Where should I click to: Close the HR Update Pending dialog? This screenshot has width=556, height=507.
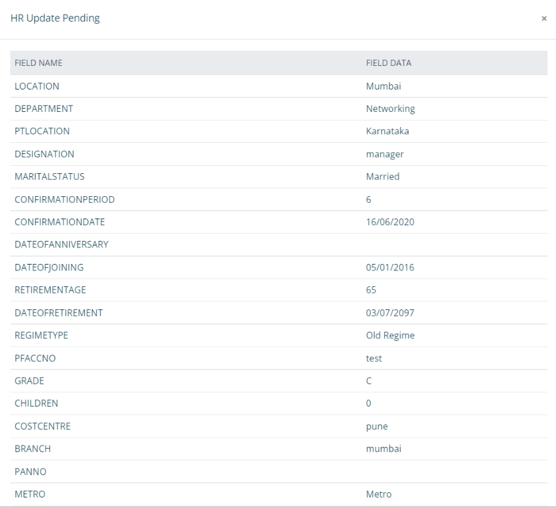(x=544, y=18)
